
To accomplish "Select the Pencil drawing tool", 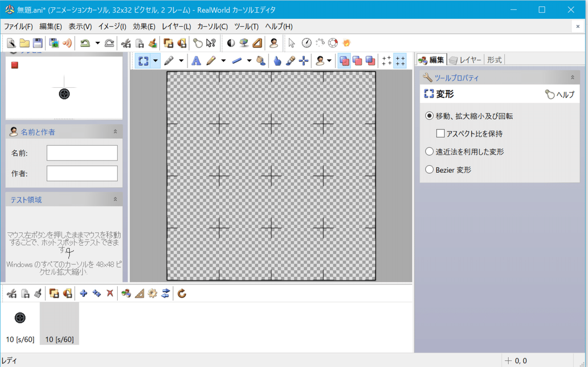I will 211,61.
